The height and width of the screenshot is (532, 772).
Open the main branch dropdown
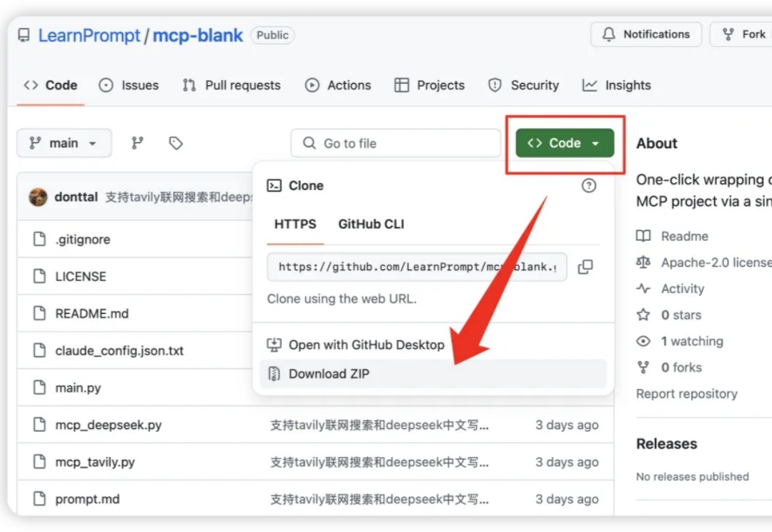coord(64,143)
